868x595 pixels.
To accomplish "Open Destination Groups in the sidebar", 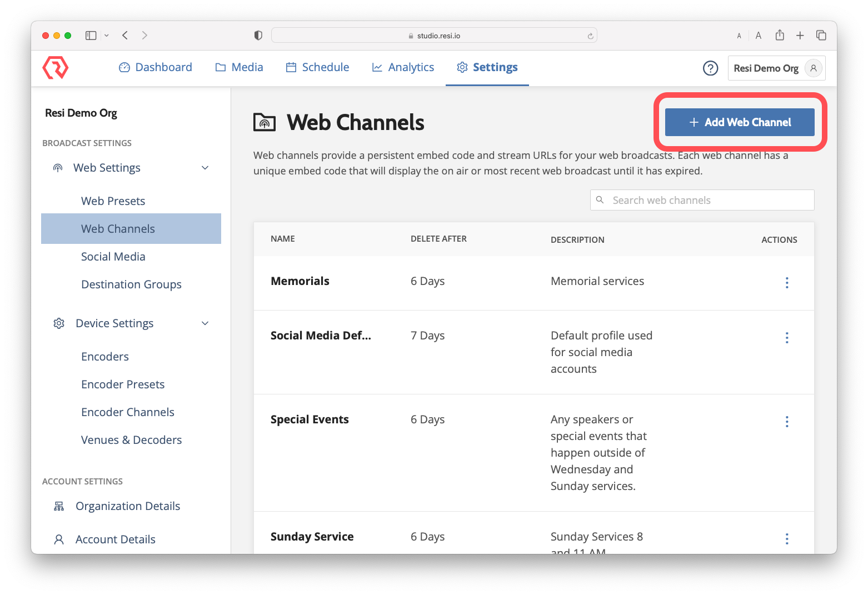I will tap(131, 284).
